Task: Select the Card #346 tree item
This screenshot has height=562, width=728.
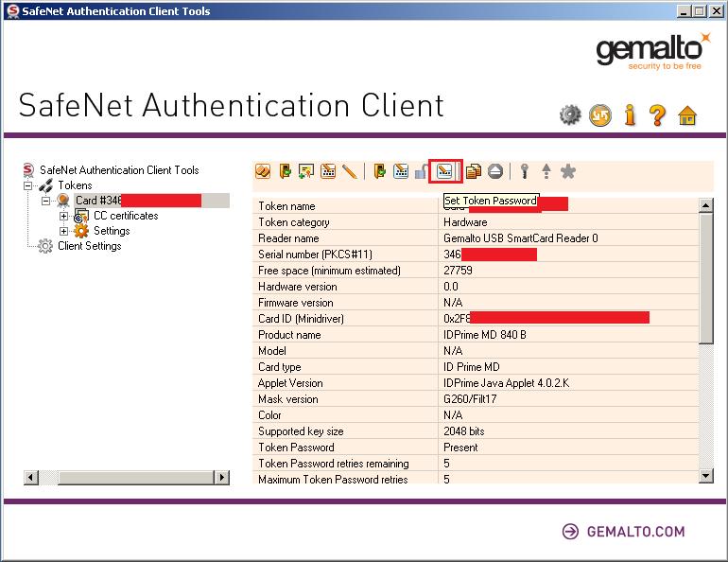Action: click(x=151, y=201)
